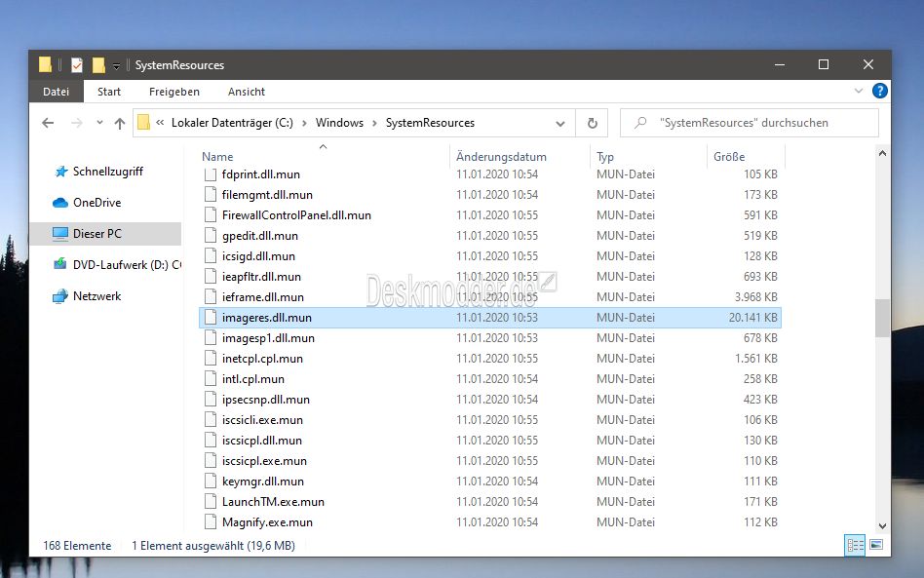Image resolution: width=924 pixels, height=578 pixels.
Task: Open Schnellzugriff in the navigation pane
Action: pos(107,172)
